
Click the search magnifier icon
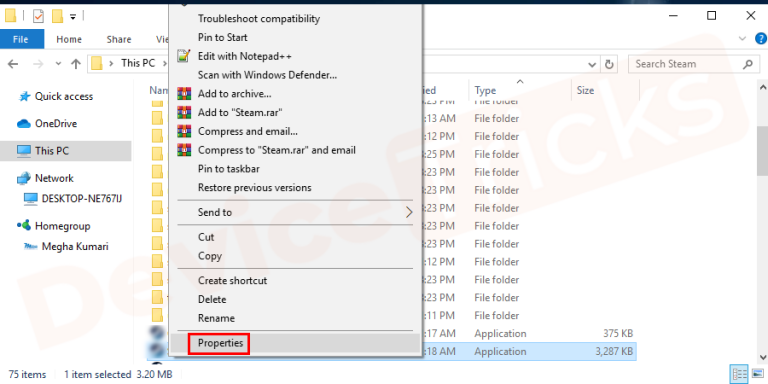pos(748,64)
